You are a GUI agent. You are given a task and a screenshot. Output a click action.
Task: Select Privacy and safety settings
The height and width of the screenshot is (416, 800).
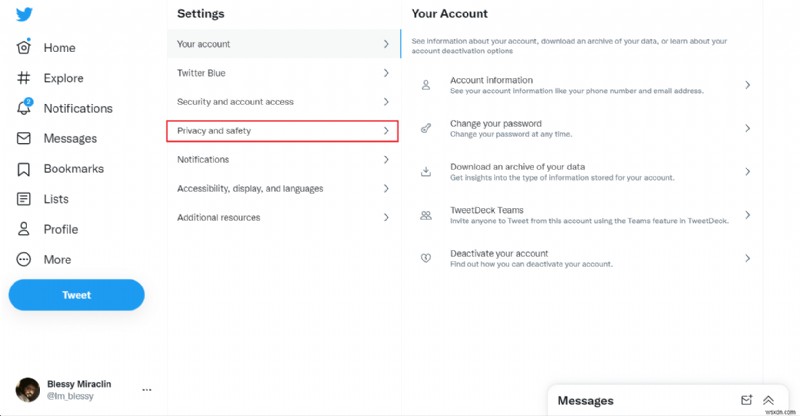tap(282, 131)
